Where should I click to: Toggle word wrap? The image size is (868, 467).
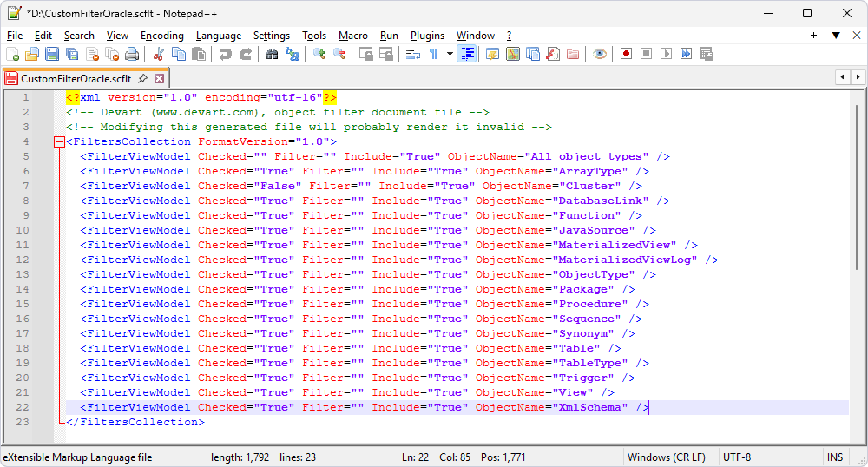[x=413, y=54]
